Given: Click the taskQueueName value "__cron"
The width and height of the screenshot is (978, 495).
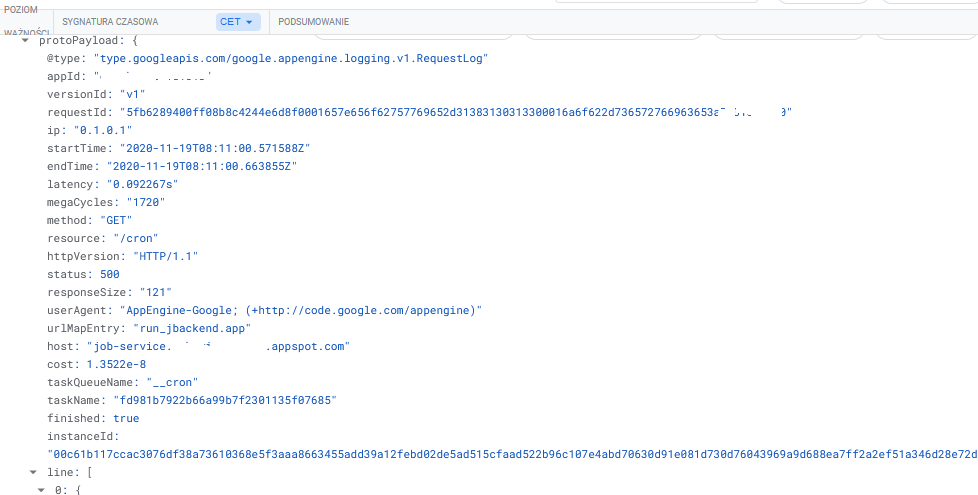Looking at the screenshot, I should pos(172,383).
